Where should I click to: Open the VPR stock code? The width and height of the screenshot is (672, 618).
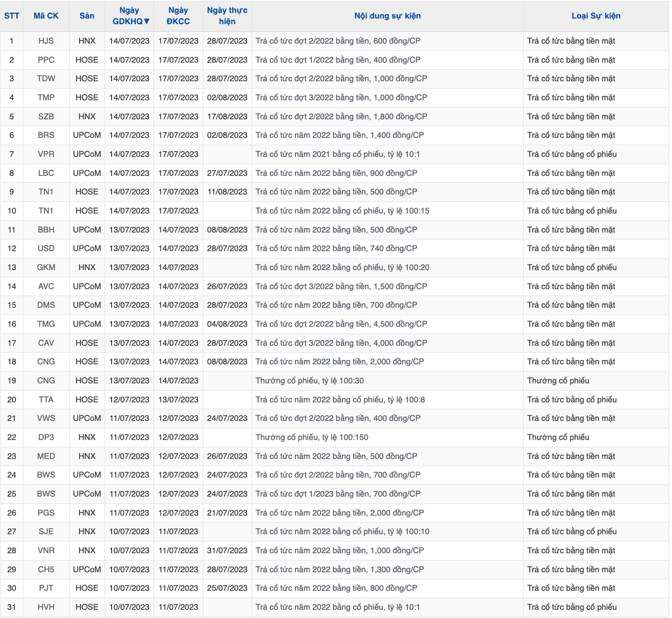46,154
